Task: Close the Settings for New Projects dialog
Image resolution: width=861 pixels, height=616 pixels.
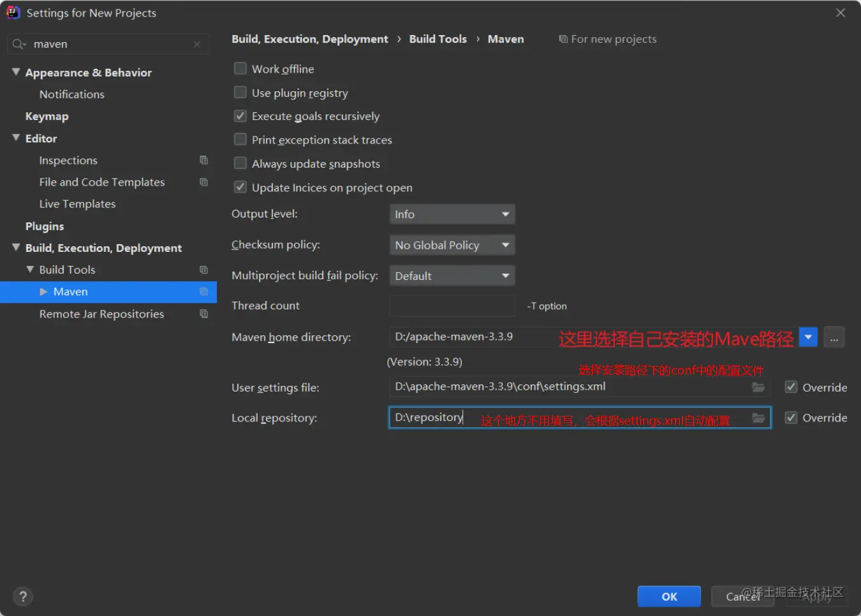Action: click(841, 13)
